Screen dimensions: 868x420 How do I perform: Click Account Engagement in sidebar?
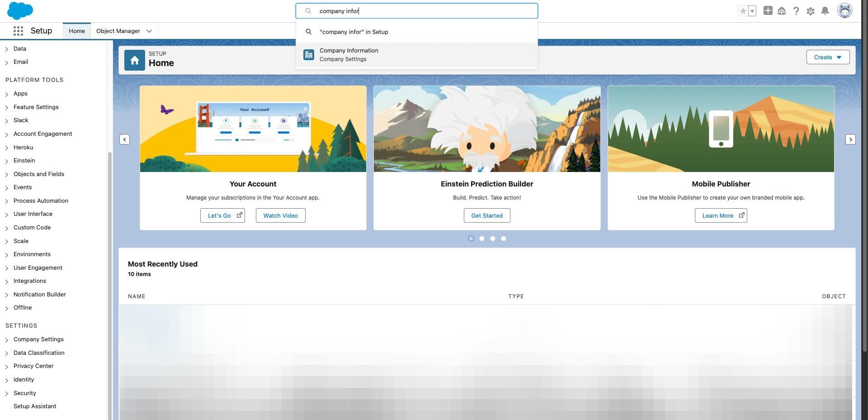point(43,134)
